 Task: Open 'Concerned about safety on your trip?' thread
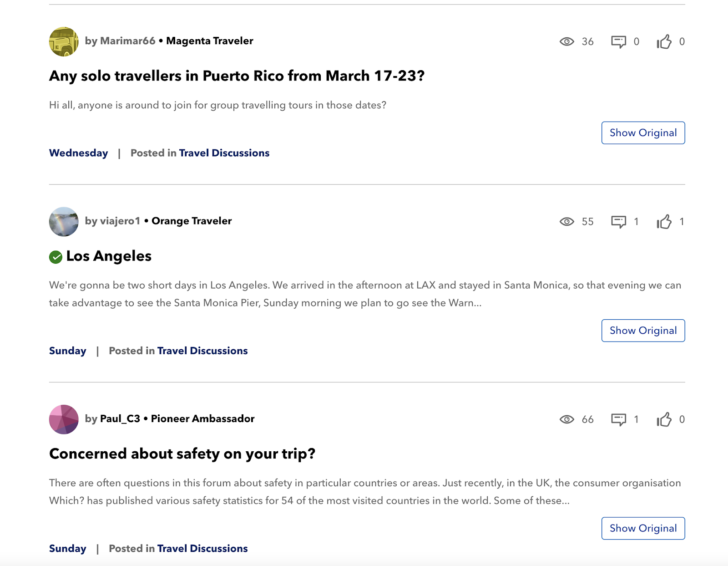(x=182, y=454)
